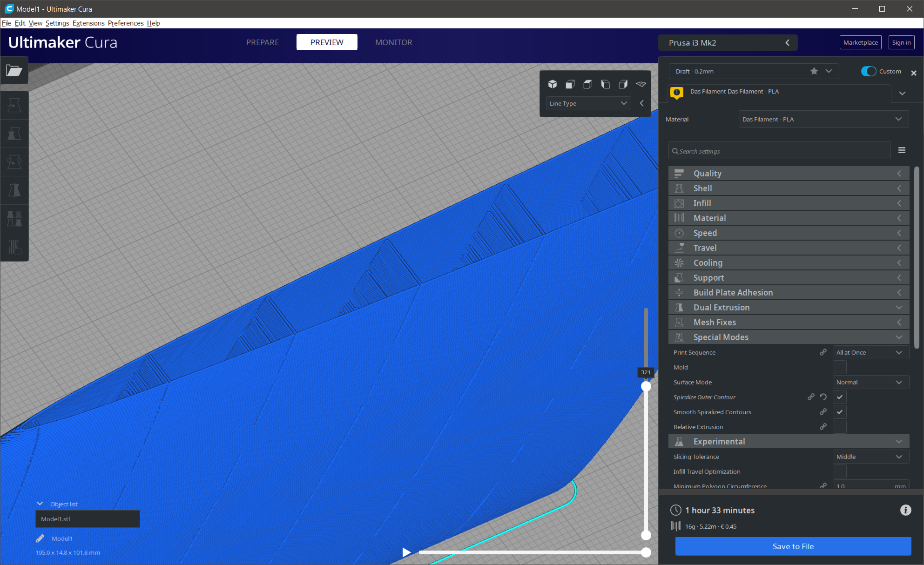Open the Marketplace
The image size is (924, 565).
click(860, 42)
